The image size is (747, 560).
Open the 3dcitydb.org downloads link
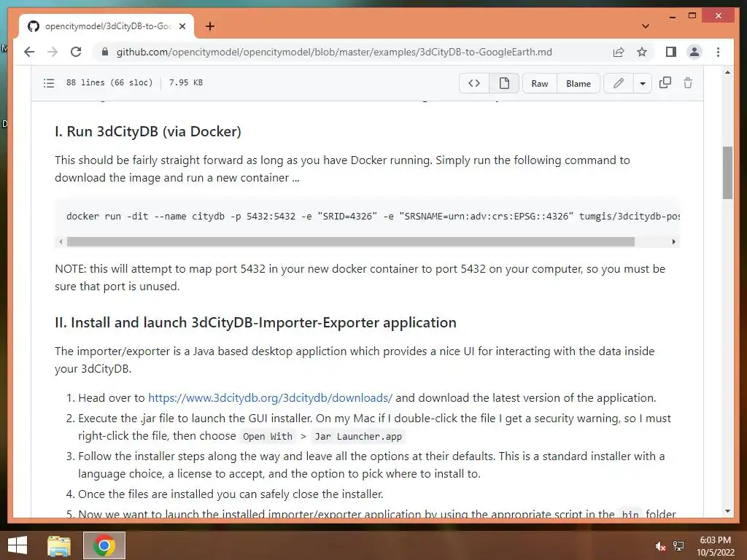tap(270, 397)
